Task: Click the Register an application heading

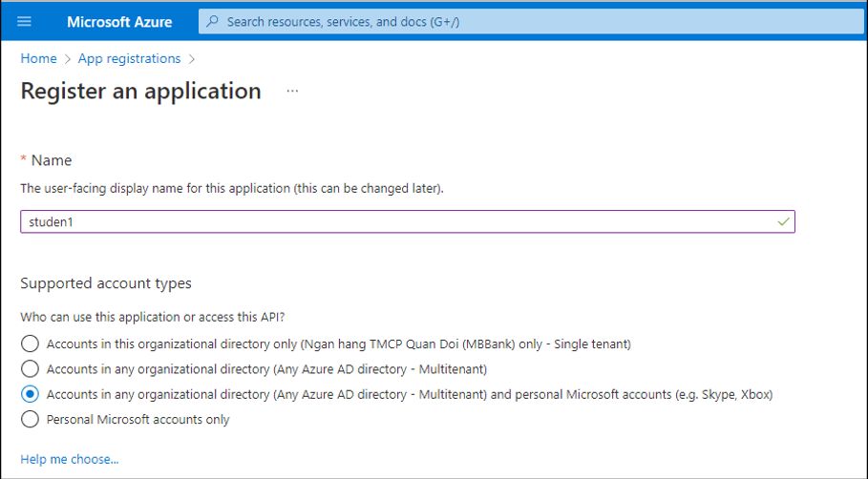Action: [140, 92]
